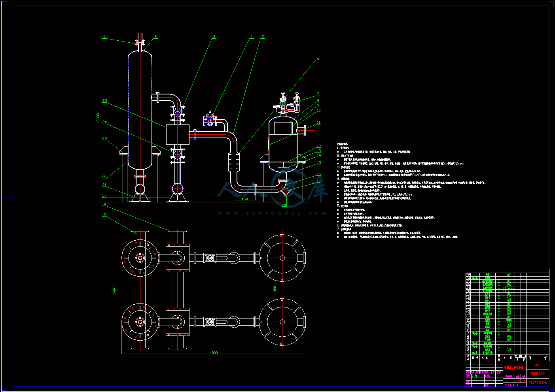The height and width of the screenshot is (392, 555).
Task: Click green callout 19 above plan view
Action: point(104,205)
